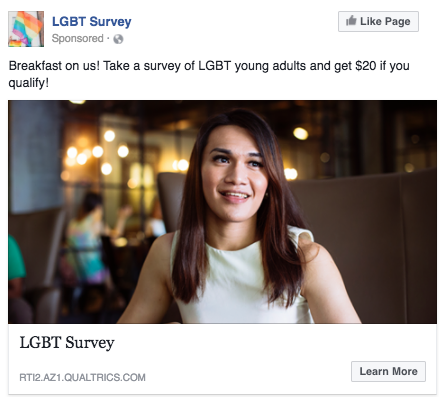Click the 'Breakfast on us!' ad text
Image resolution: width=439 pixels, height=397 pixels.
(54, 66)
